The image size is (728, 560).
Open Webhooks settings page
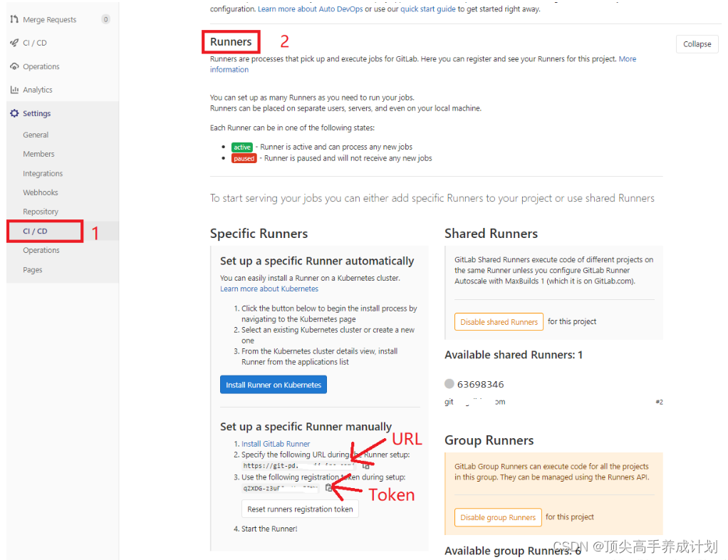41,192
